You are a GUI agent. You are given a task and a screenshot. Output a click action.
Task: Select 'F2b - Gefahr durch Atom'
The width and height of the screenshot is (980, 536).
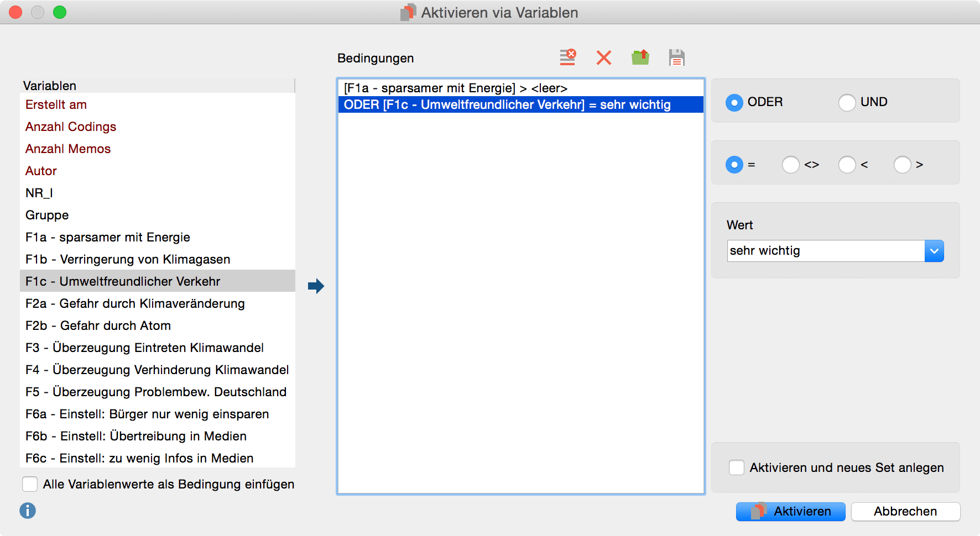tap(158, 325)
